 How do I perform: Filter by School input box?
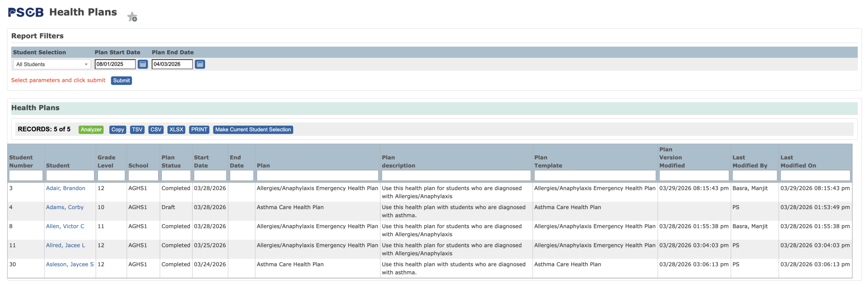click(143, 175)
